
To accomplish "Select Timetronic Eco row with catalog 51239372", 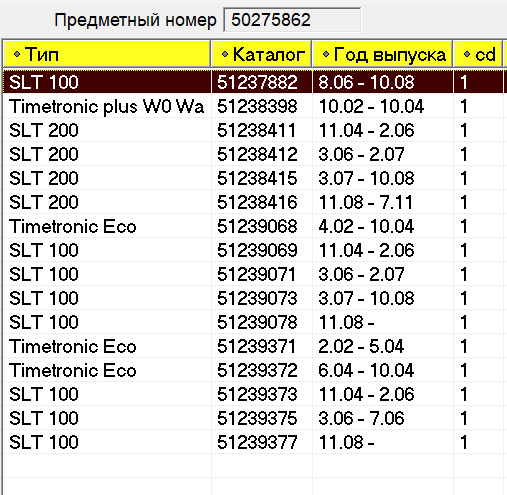I will pos(253,370).
